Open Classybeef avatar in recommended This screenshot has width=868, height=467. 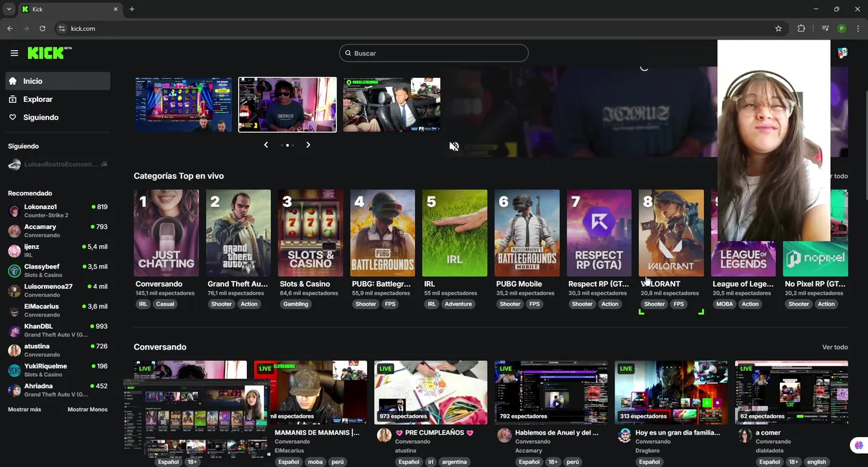point(14,270)
